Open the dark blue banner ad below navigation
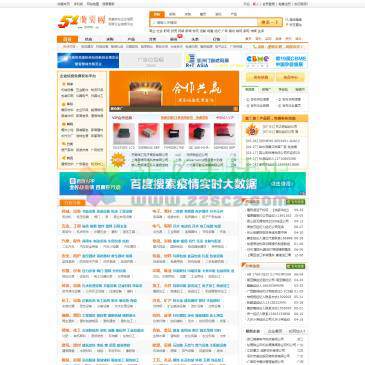The width and height of the screenshot is (365, 365). pyautogui.click(x=88, y=60)
